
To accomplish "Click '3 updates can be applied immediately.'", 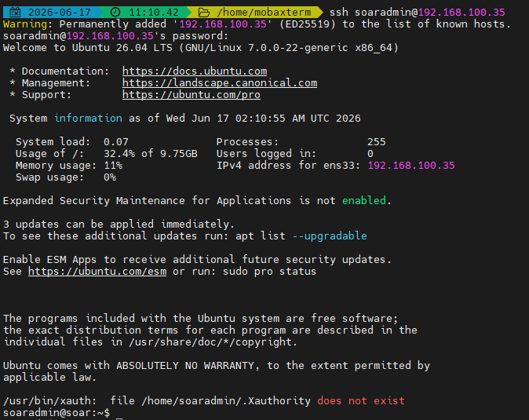I will [x=119, y=225].
